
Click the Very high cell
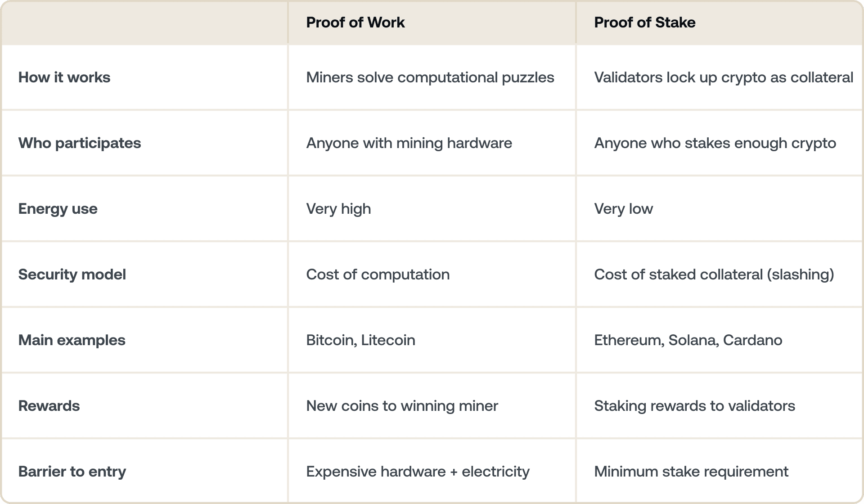click(338, 209)
